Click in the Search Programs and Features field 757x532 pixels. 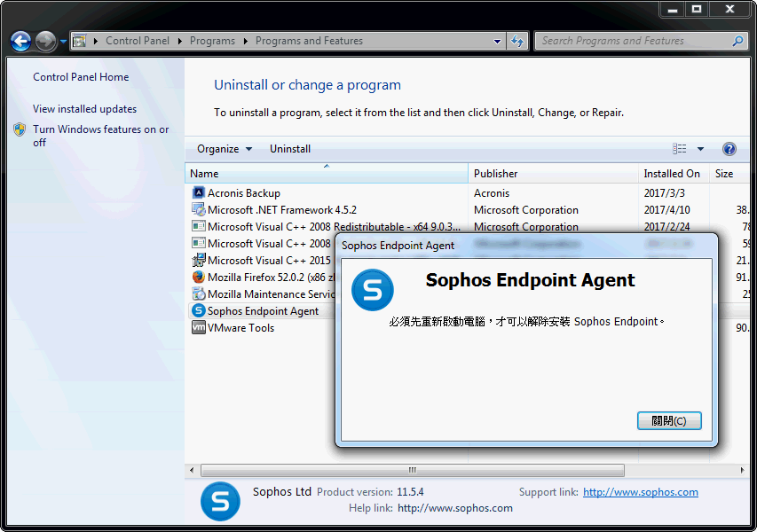pyautogui.click(x=630, y=41)
